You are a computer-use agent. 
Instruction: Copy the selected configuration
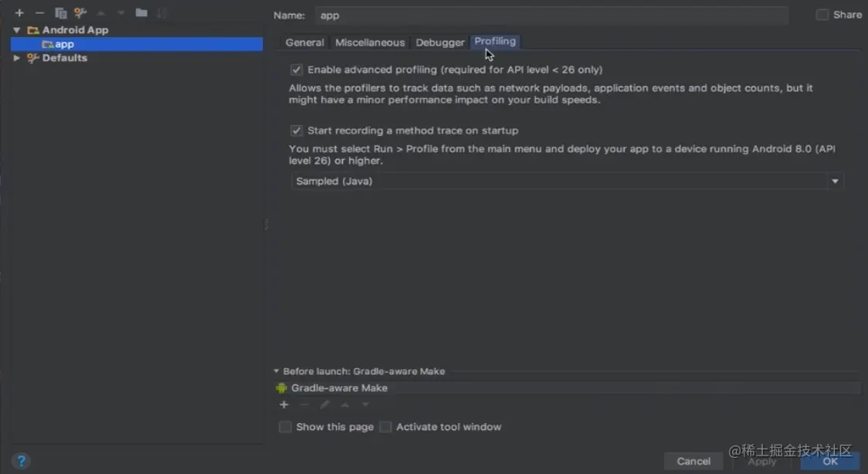60,12
